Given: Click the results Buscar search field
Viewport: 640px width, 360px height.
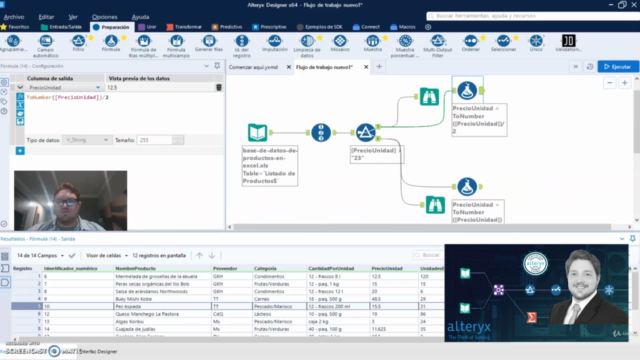Looking at the screenshot, I should pyautogui.click(x=428, y=255).
